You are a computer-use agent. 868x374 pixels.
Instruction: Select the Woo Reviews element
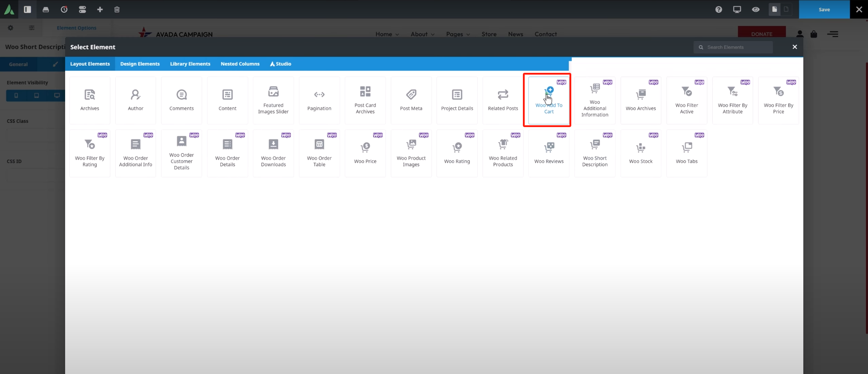click(x=549, y=153)
